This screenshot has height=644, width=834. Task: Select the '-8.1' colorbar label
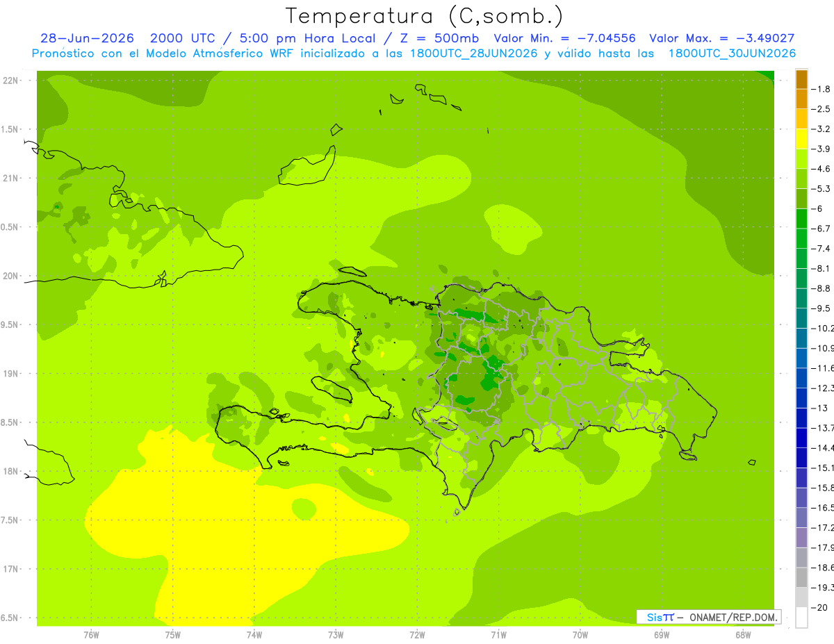821,269
